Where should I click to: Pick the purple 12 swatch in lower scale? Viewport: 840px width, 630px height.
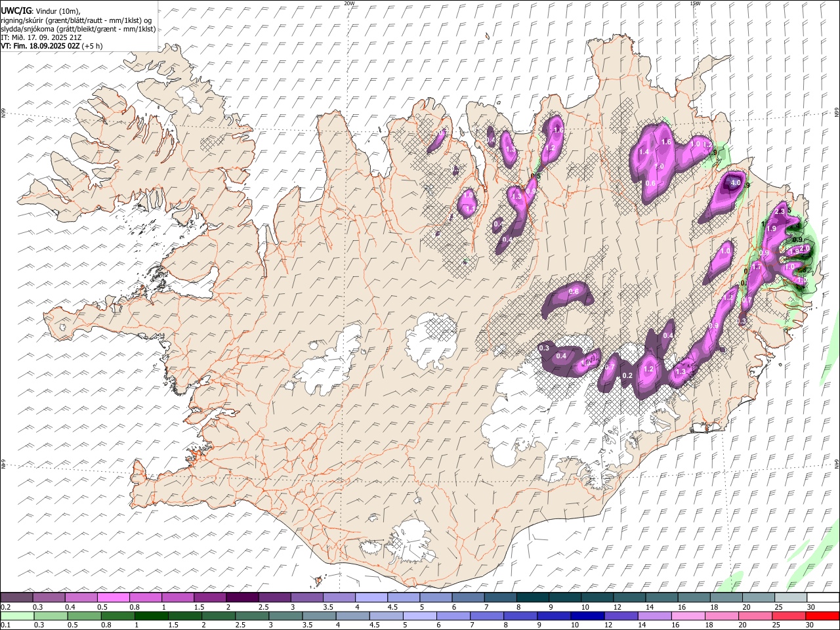pos(621,616)
